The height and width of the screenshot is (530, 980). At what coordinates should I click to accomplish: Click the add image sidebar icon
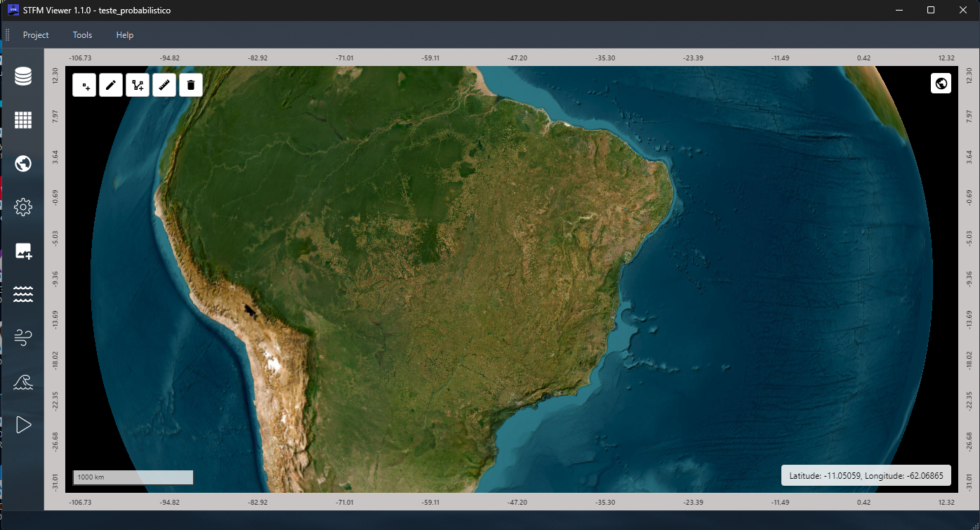[23, 251]
